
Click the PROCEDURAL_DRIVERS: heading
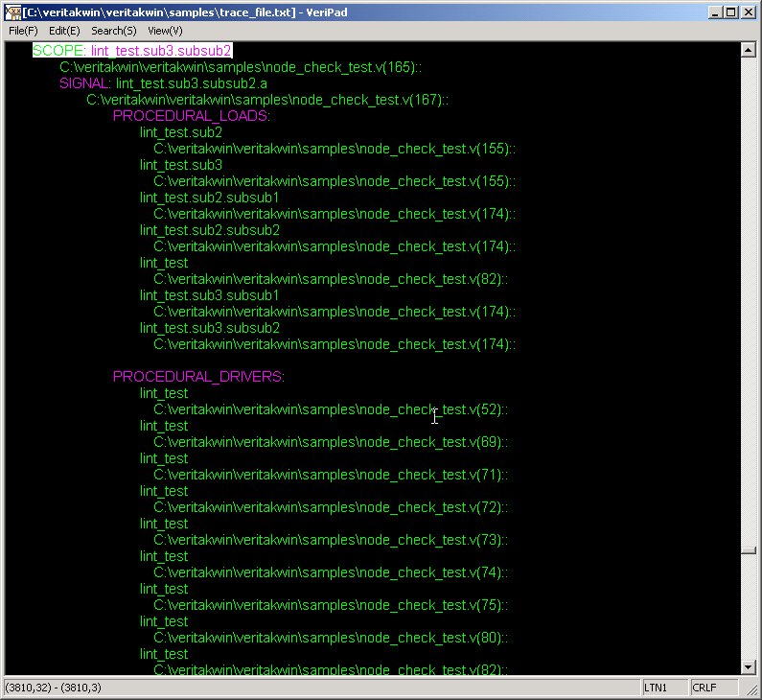[198, 377]
